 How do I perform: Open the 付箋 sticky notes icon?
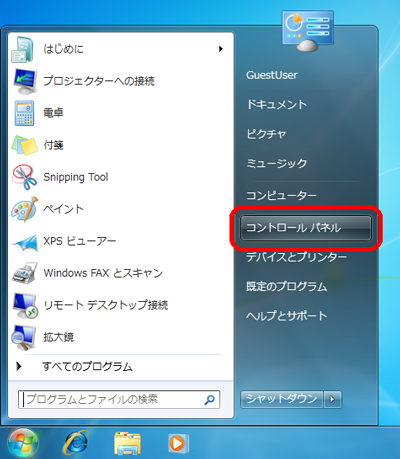click(25, 145)
